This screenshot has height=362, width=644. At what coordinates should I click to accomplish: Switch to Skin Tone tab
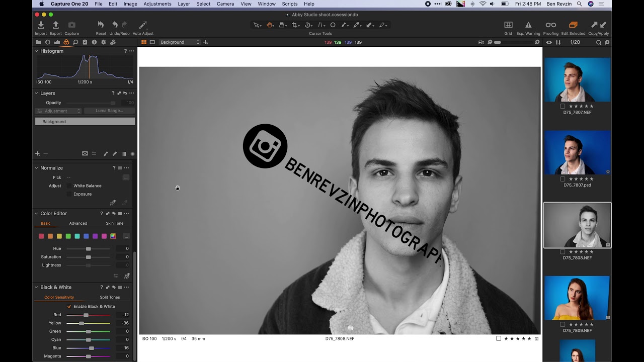point(114,223)
